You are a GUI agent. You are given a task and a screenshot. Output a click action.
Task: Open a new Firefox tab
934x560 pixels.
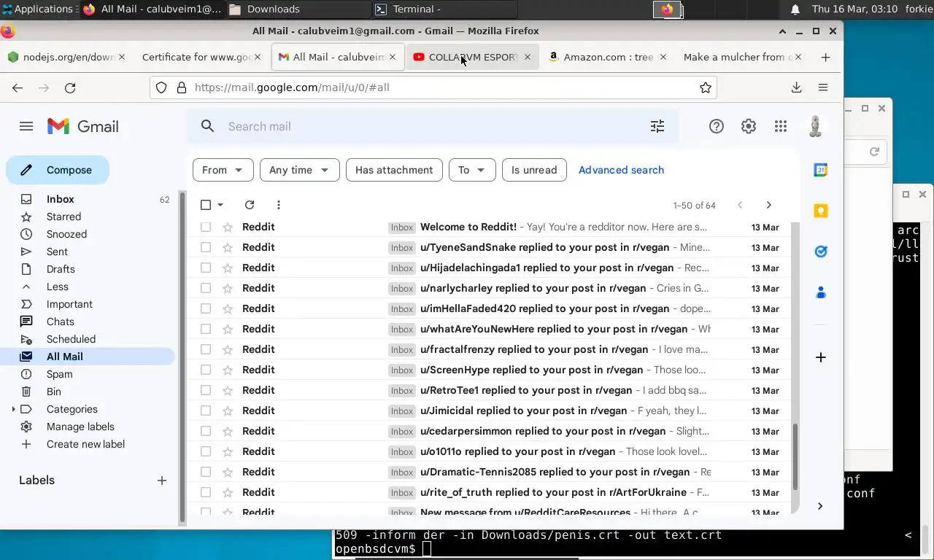click(825, 57)
